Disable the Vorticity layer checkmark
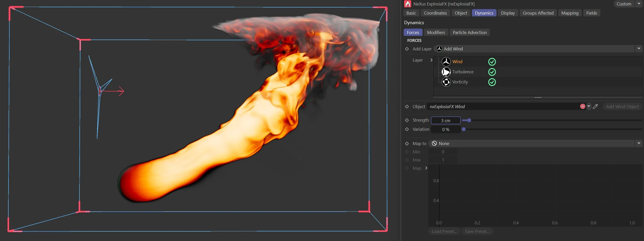This screenshot has height=241, width=644. (492, 82)
